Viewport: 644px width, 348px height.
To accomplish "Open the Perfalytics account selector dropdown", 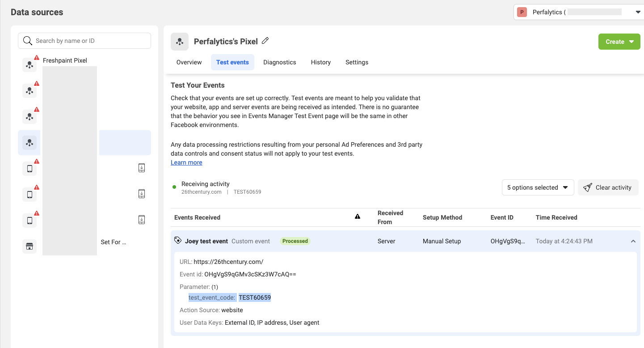I will (x=579, y=12).
